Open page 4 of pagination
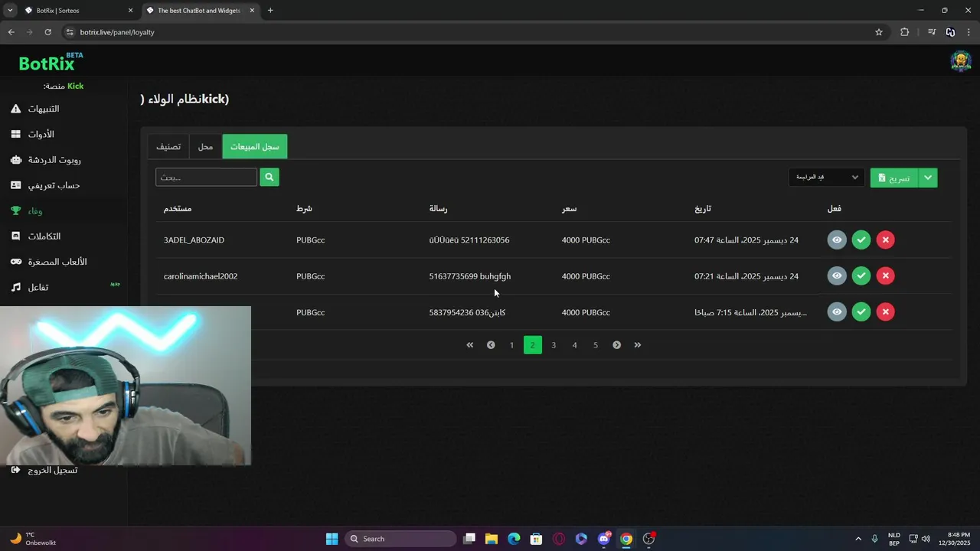The width and height of the screenshot is (980, 551). click(574, 345)
